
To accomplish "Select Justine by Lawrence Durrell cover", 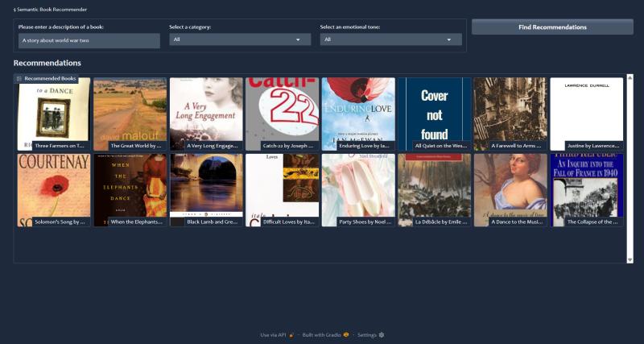I will 587,114.
